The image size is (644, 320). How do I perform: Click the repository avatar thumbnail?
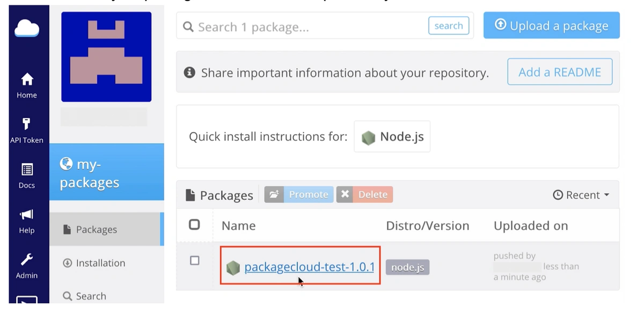pos(106,57)
